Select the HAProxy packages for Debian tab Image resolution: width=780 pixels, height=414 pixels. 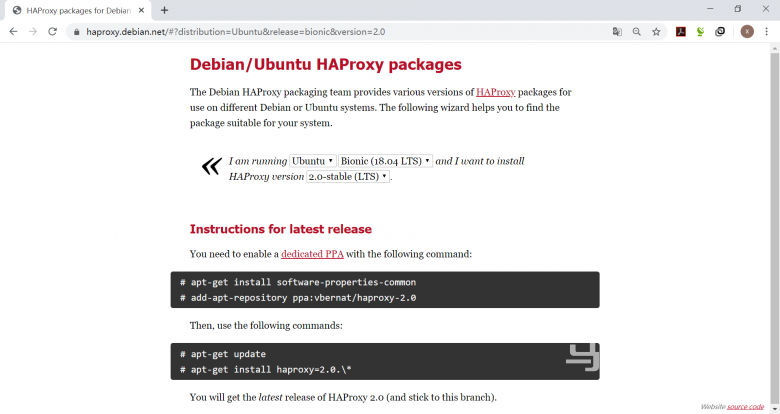pos(78,10)
